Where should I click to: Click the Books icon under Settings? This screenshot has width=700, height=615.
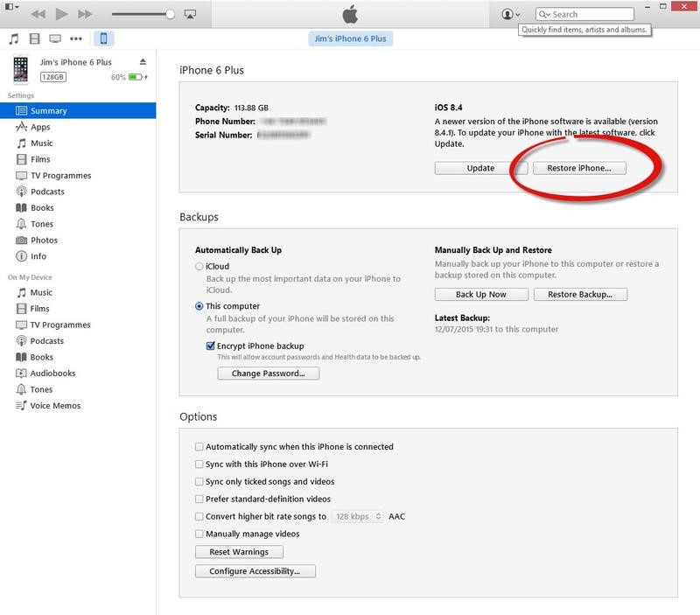[x=21, y=208]
